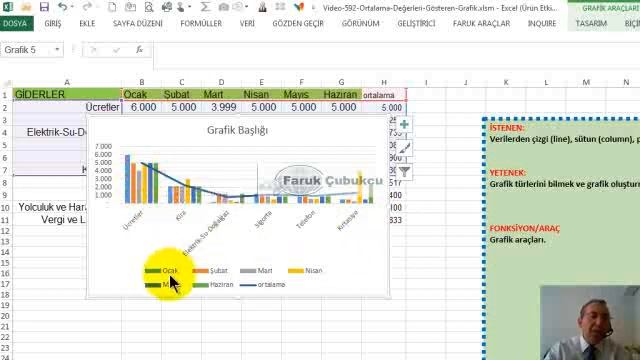Click the Ücretler axis label in chart

(x=133, y=220)
